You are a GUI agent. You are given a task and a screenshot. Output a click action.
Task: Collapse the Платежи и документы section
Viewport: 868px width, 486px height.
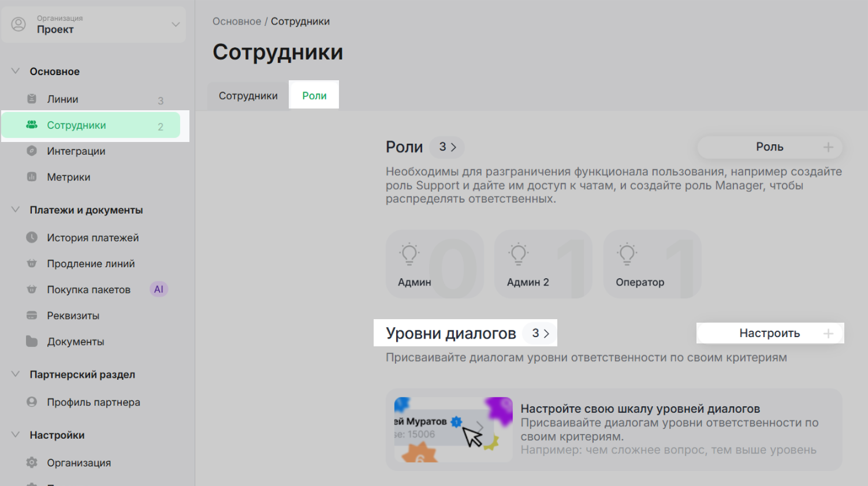coord(16,210)
